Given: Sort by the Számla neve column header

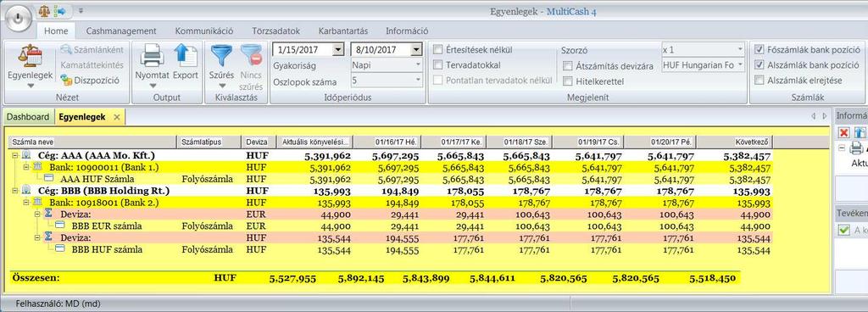Looking at the screenshot, I should 92,142.
